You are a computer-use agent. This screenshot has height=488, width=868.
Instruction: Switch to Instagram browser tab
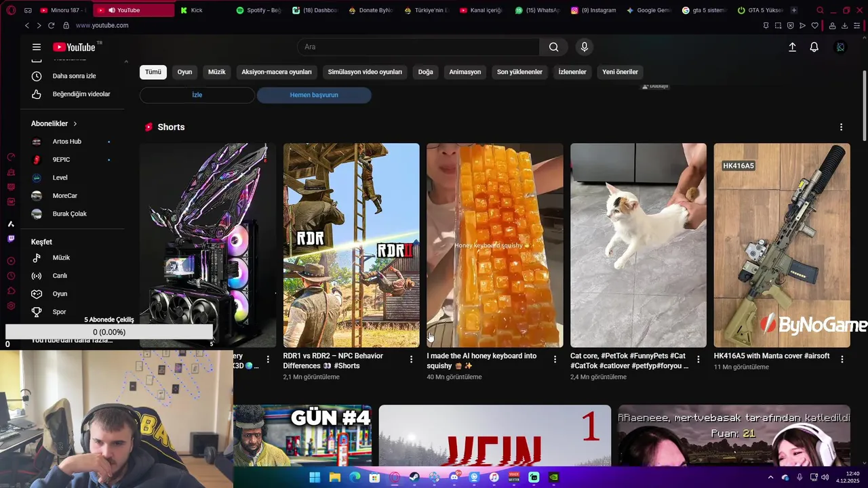[593, 10]
